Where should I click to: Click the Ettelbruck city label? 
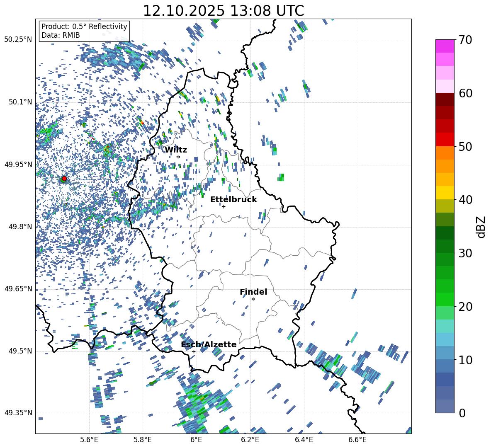[x=233, y=199]
